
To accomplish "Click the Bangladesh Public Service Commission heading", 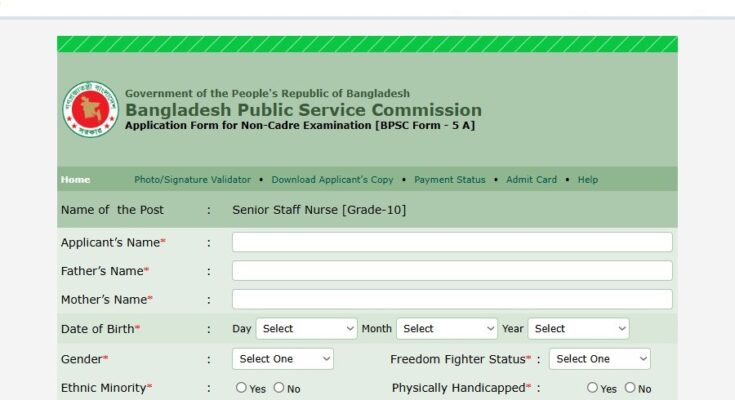I will 303,110.
